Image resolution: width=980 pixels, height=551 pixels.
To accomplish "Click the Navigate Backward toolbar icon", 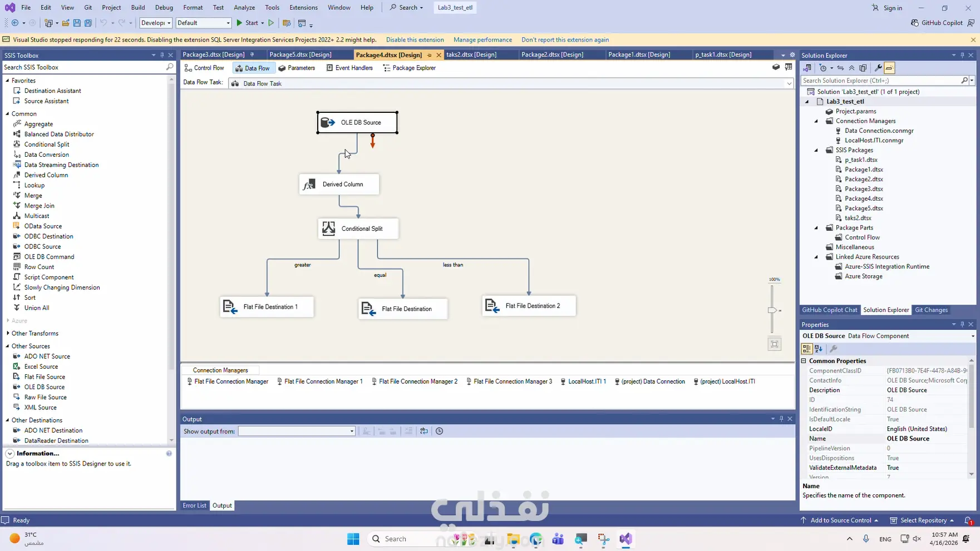I will pos(15,23).
